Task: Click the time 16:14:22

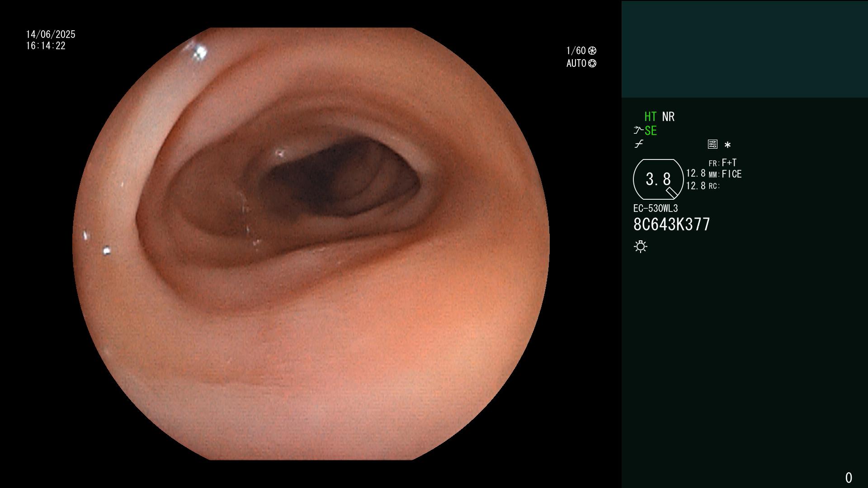Action: [46, 46]
